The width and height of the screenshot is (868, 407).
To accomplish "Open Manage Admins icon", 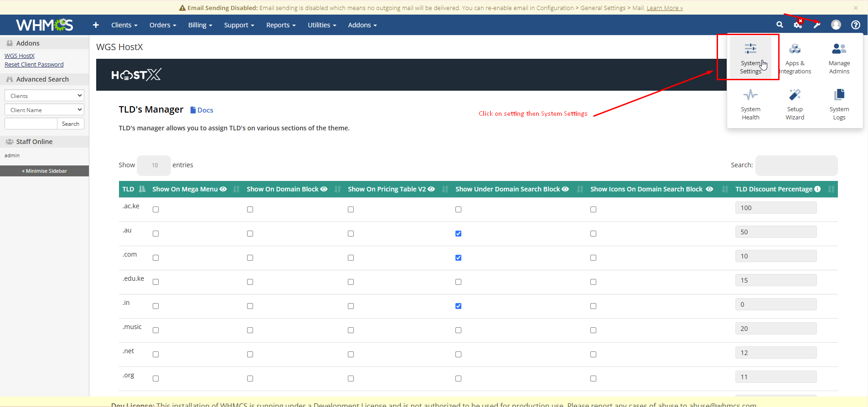I will [839, 57].
